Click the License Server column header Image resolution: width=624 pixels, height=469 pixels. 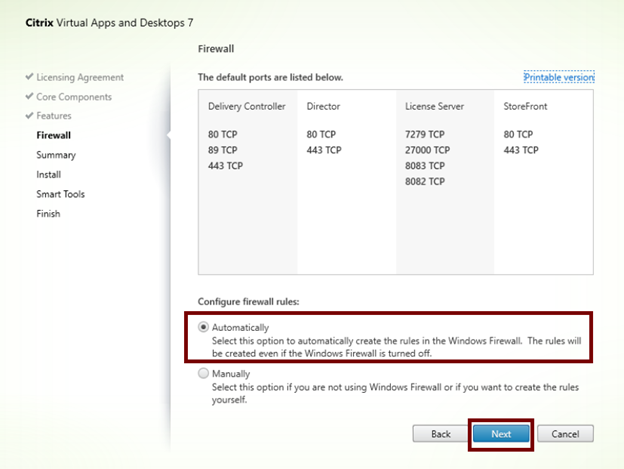click(434, 106)
